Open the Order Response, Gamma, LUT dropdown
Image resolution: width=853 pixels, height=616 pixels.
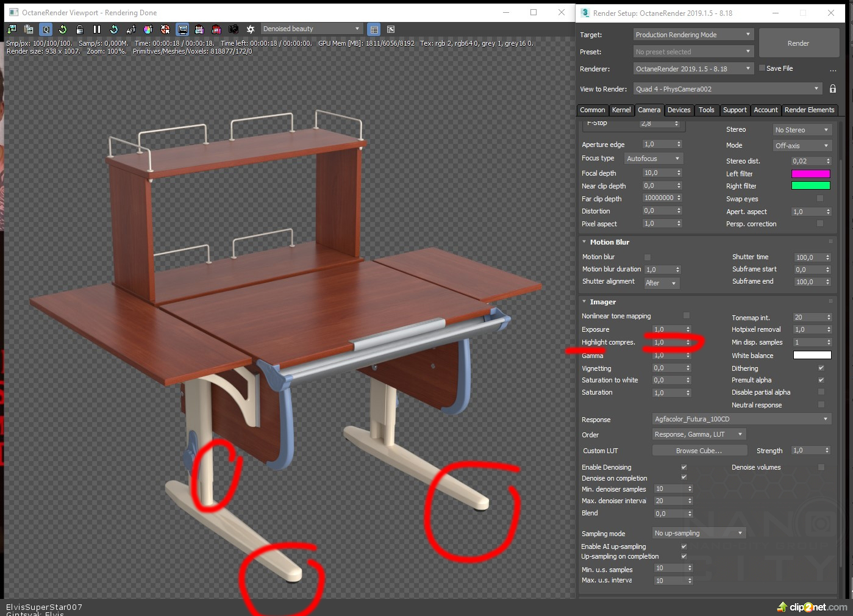699,434
